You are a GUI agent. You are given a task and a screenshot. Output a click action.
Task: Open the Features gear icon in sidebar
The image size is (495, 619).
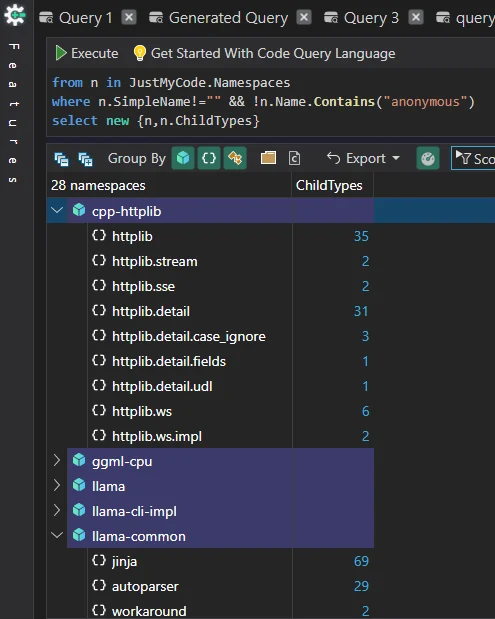point(15,15)
